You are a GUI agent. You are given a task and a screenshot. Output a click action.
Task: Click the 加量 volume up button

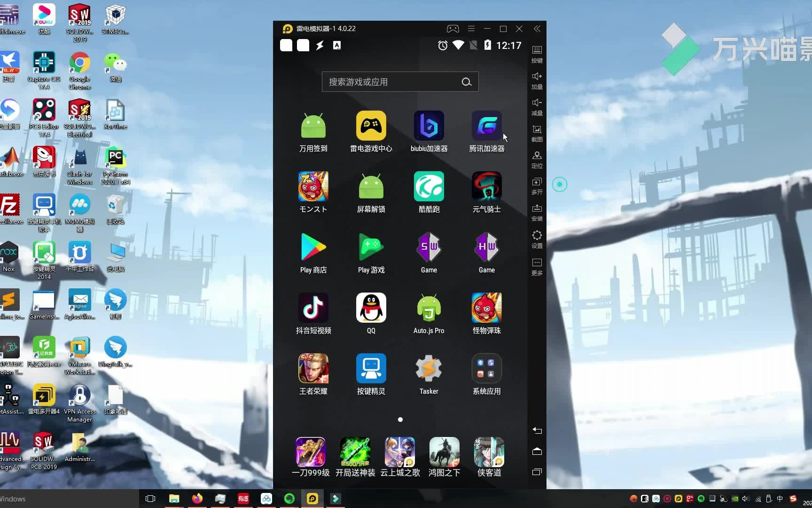(537, 80)
